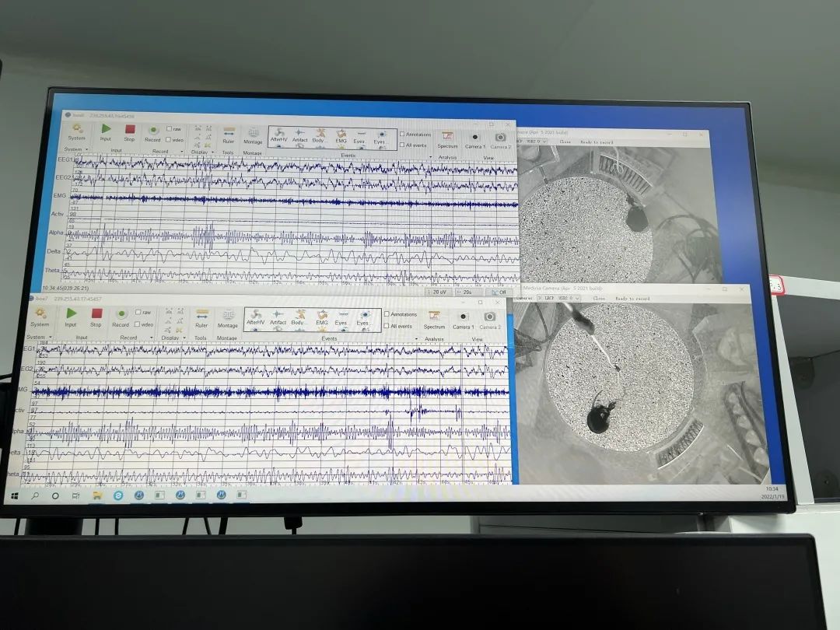This screenshot has height=630, width=840.
Task: Enable All events checkbox in lower window
Action: pos(387,326)
